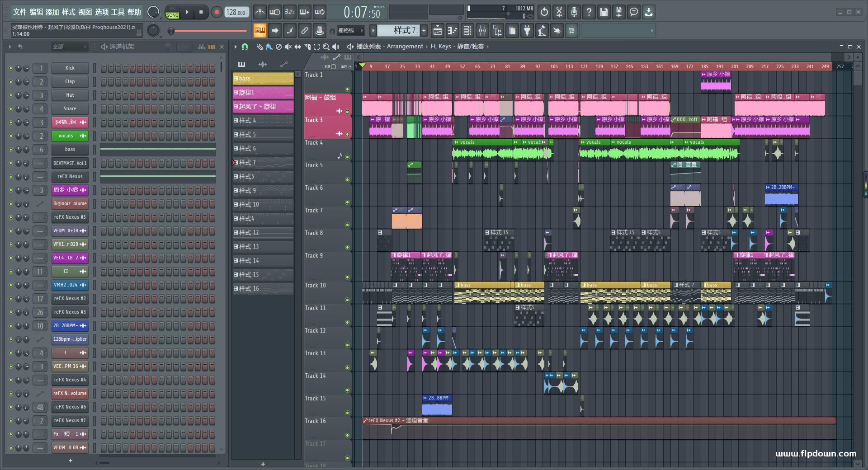
Task: Select the playlist paint brush tool
Action: click(269, 47)
